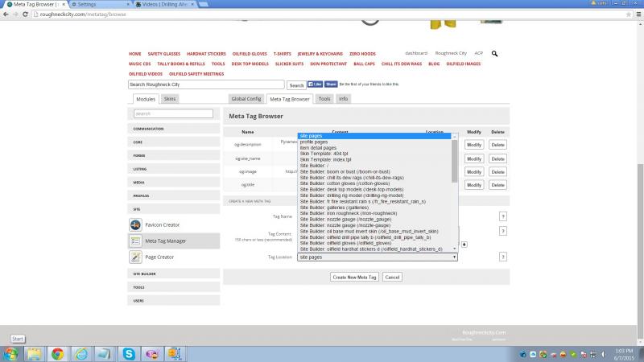Choose 'Skin Template: 404.tpl' option

pyautogui.click(x=325, y=154)
